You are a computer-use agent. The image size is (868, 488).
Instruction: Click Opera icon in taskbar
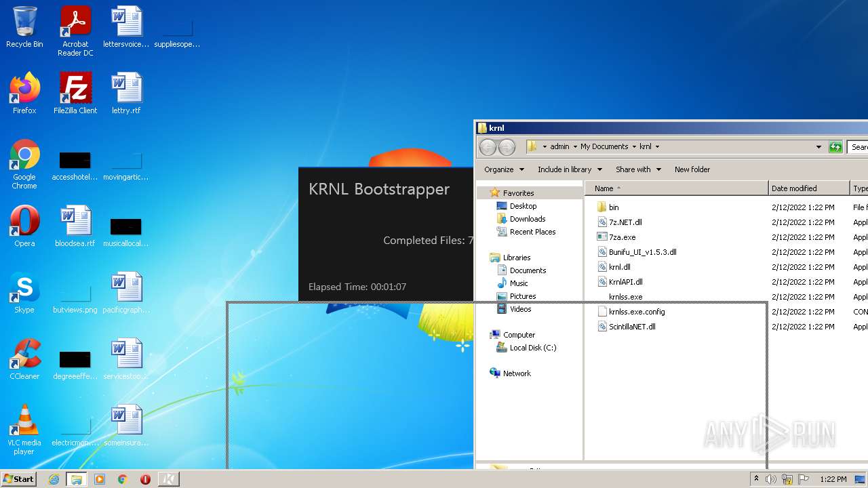145,479
